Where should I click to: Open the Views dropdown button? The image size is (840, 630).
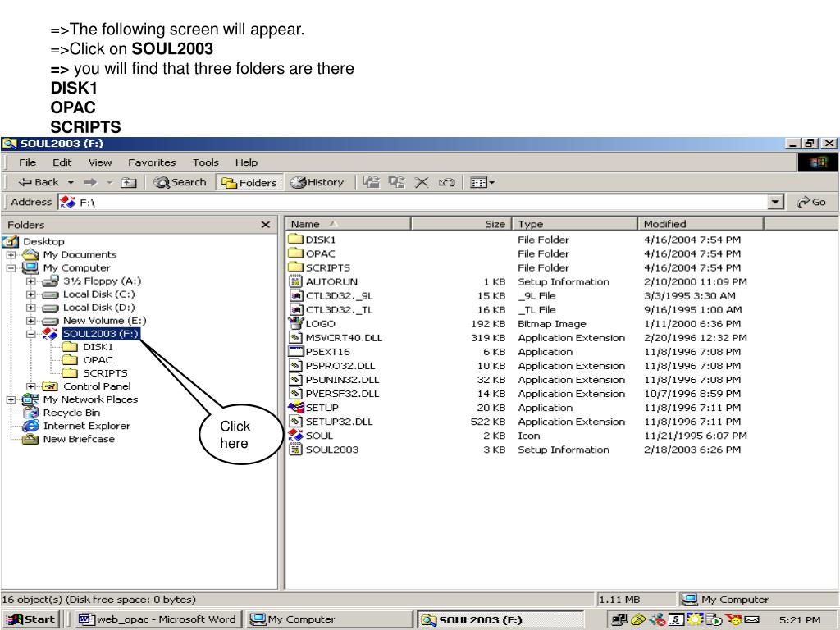pyautogui.click(x=482, y=183)
